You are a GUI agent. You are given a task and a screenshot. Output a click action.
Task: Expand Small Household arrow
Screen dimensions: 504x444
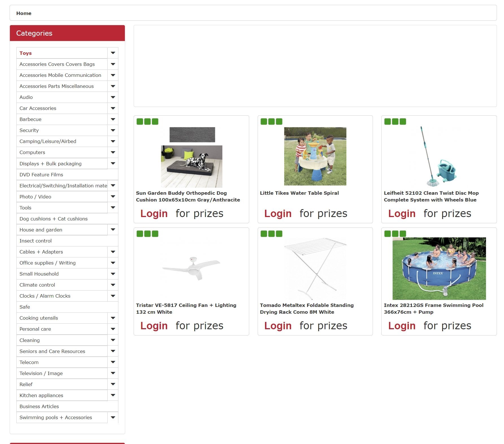[113, 274]
